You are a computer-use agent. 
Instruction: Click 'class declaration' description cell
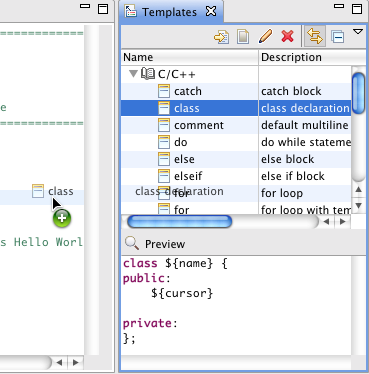(305, 108)
